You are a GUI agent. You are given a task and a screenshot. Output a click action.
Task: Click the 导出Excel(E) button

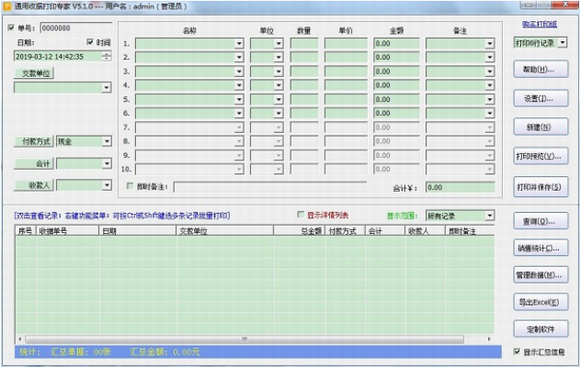540,302
